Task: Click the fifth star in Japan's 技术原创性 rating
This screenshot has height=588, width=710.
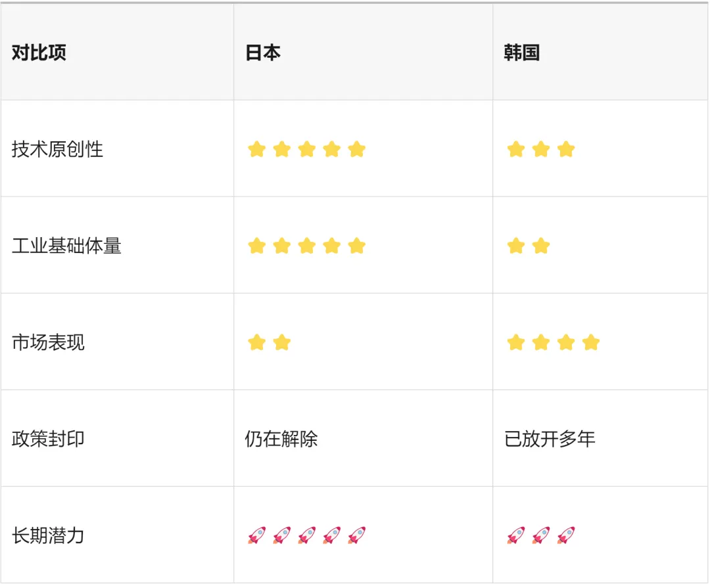Action: 356,150
